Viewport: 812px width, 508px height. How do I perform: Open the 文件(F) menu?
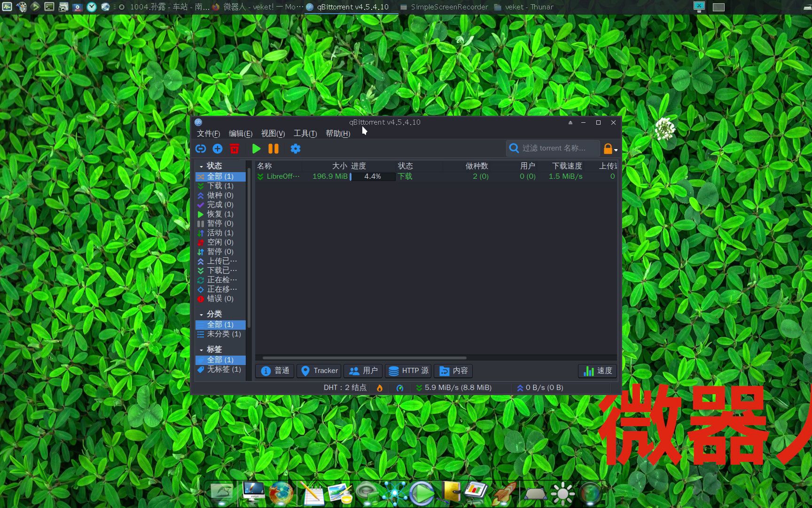click(208, 134)
